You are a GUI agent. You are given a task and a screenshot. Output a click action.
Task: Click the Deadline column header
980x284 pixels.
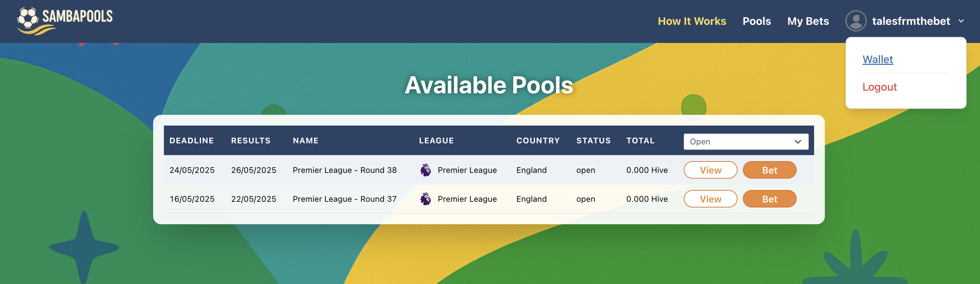[x=191, y=141]
